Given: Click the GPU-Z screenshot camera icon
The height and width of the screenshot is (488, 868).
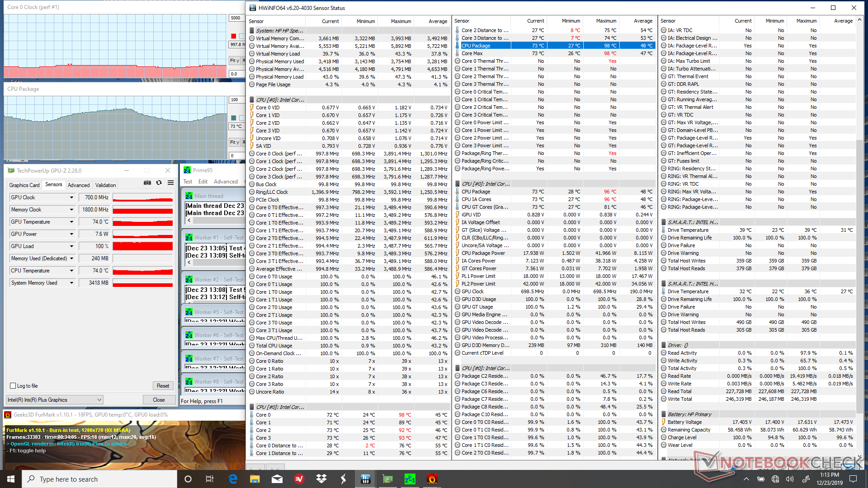Looking at the screenshot, I should (x=147, y=183).
